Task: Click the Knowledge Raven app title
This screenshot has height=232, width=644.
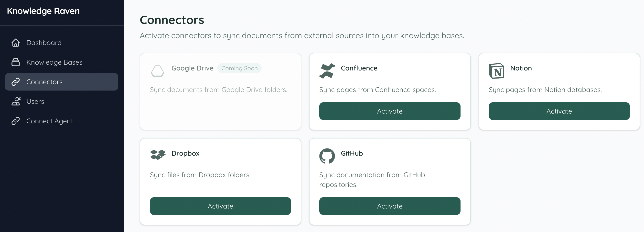Action: 43,11
